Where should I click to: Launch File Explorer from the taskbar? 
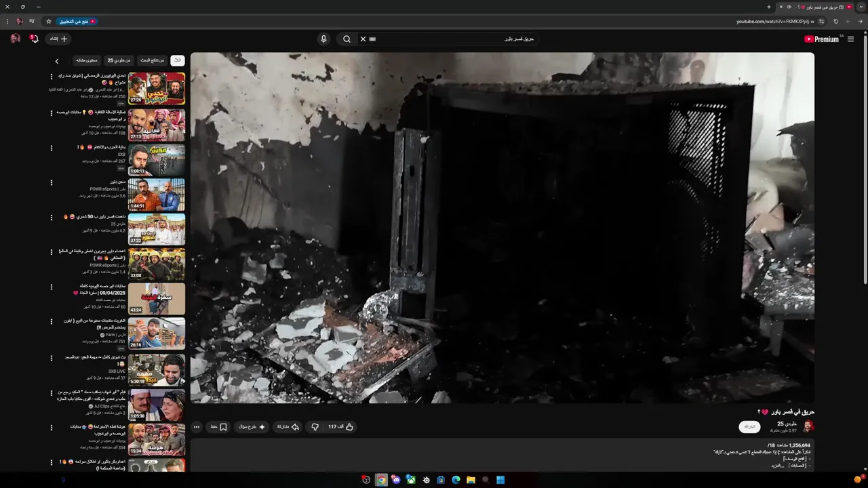(471, 480)
